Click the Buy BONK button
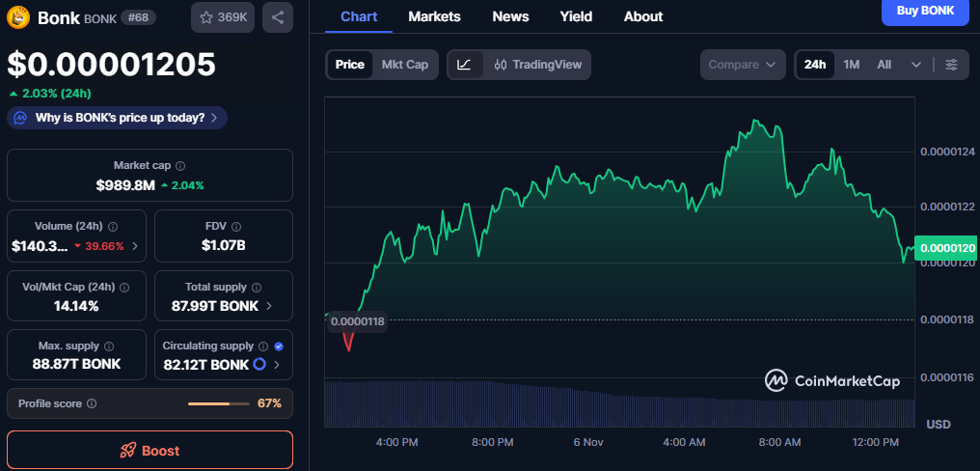Viewport: 980px width, 471px height. (x=925, y=12)
